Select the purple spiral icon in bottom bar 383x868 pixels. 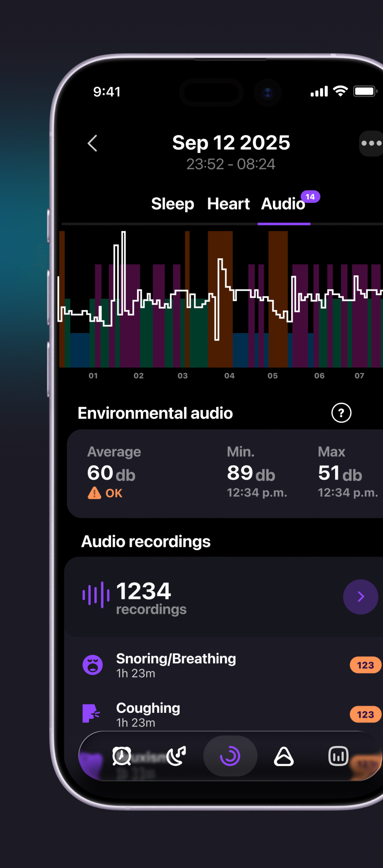pos(230,756)
